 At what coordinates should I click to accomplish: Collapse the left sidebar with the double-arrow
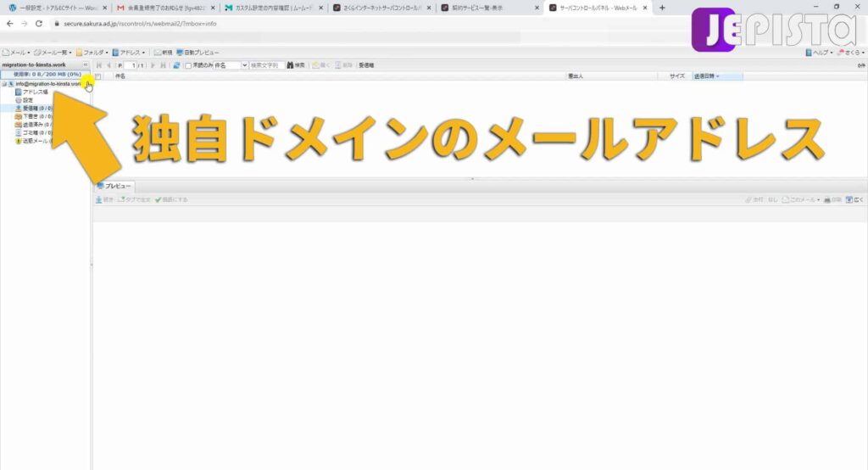(86, 64)
